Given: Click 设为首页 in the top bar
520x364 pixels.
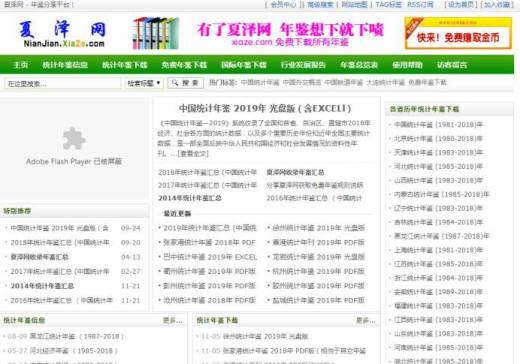Looking at the screenshot, I should pyautogui.click(x=461, y=5).
